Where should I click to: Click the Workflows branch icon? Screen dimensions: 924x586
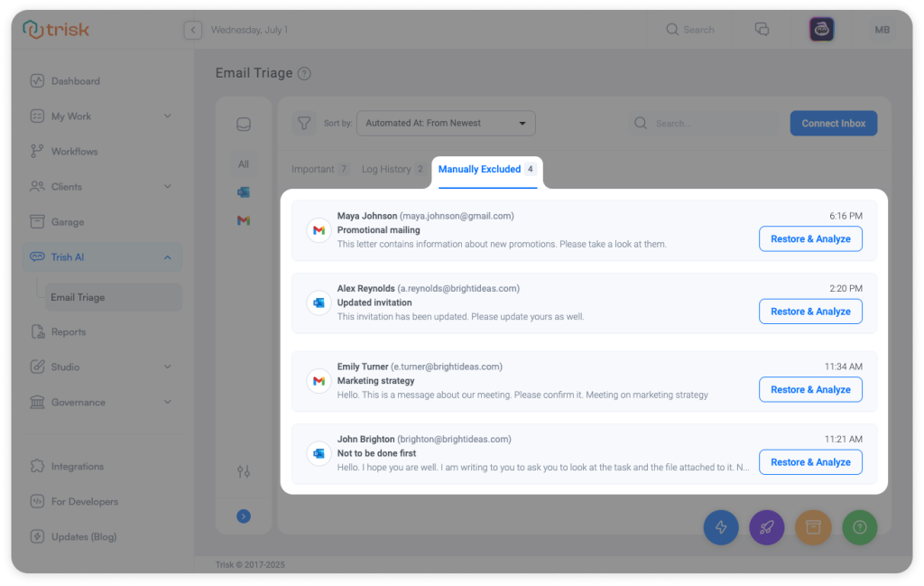(37, 152)
